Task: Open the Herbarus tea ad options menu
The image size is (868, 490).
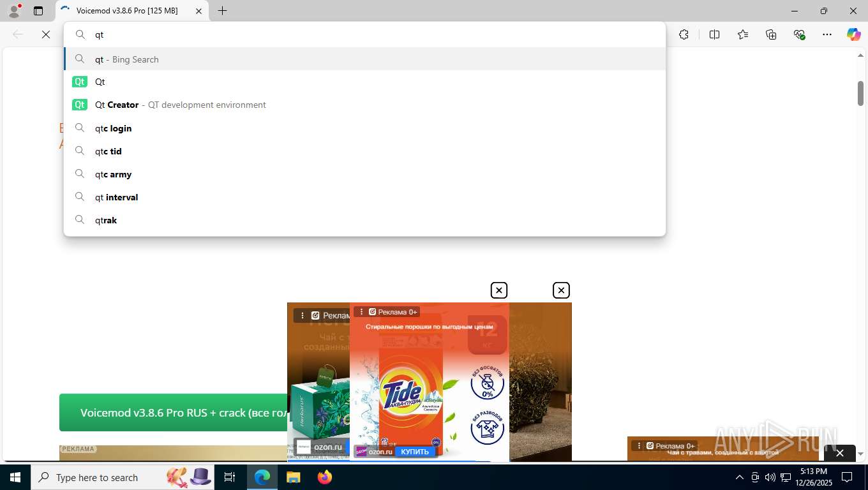Action: pyautogui.click(x=303, y=315)
